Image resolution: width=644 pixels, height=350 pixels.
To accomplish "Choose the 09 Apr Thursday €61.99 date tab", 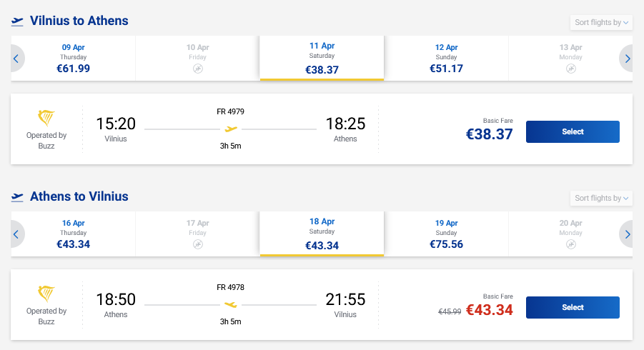I will point(73,59).
